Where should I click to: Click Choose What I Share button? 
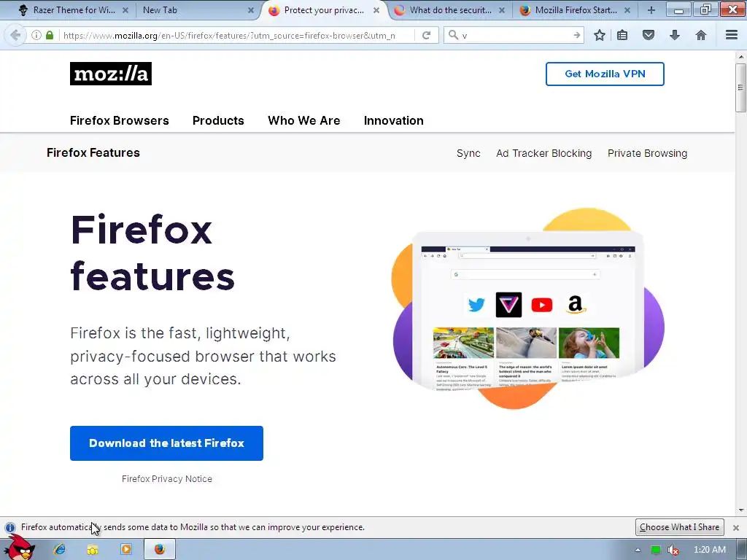[679, 527]
